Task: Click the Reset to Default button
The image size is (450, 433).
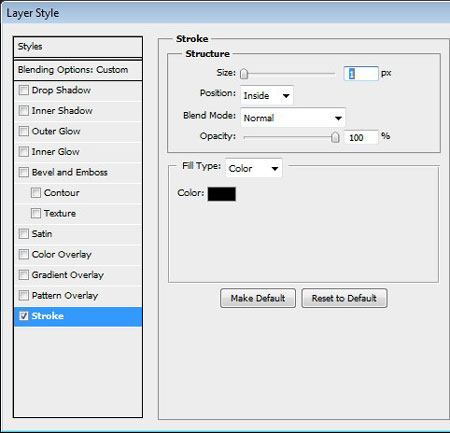Action: 344,298
